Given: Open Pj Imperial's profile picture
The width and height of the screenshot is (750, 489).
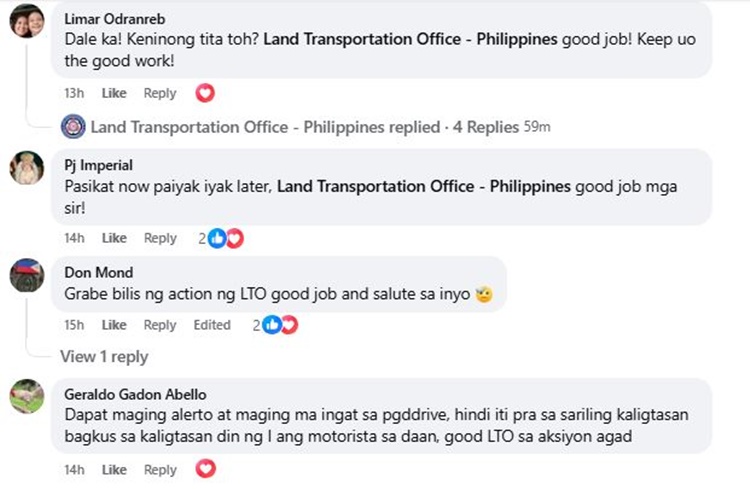Looking at the screenshot, I should pyautogui.click(x=27, y=167).
